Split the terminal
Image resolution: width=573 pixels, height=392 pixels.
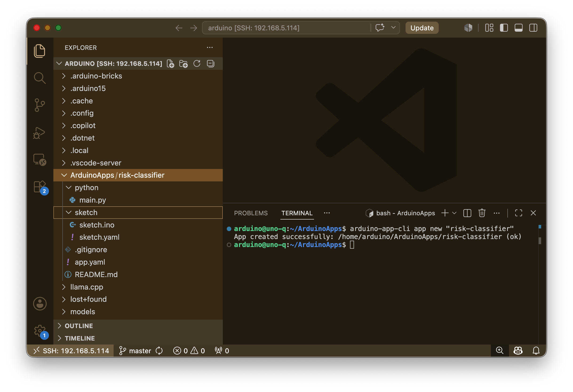(467, 213)
